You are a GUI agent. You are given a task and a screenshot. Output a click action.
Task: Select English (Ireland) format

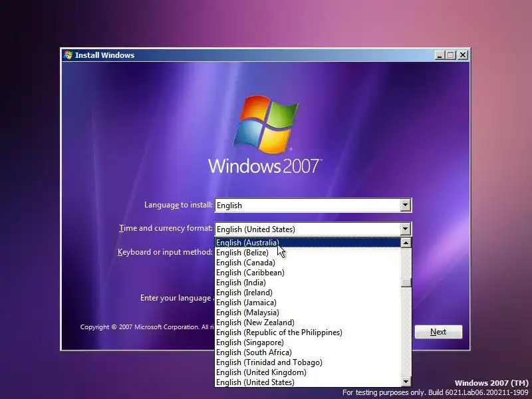308,293
